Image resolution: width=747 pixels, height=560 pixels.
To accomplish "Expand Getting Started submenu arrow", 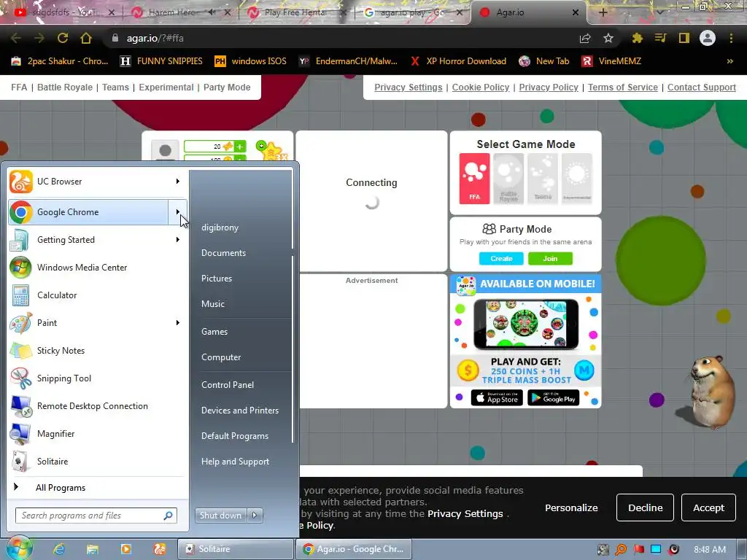I will 178,239.
